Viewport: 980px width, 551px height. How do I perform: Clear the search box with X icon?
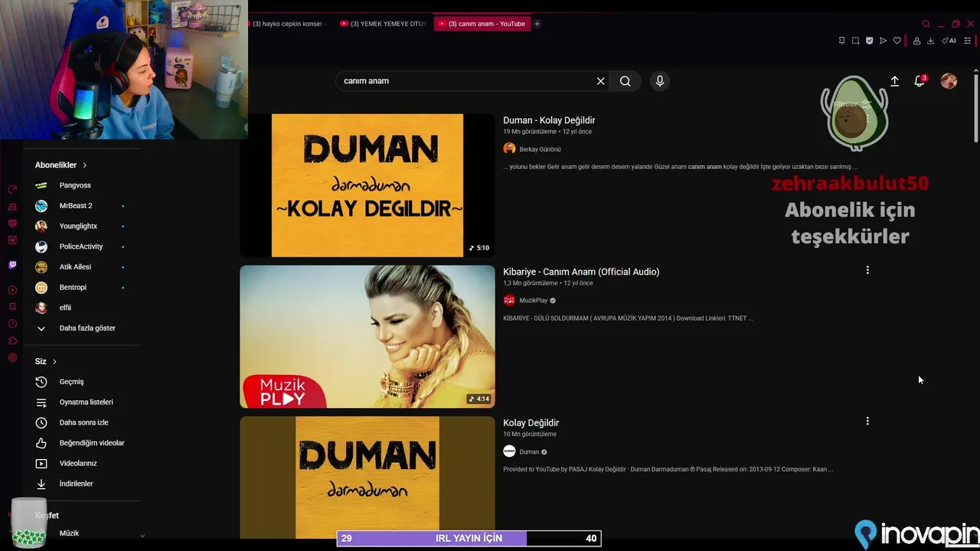click(x=600, y=81)
